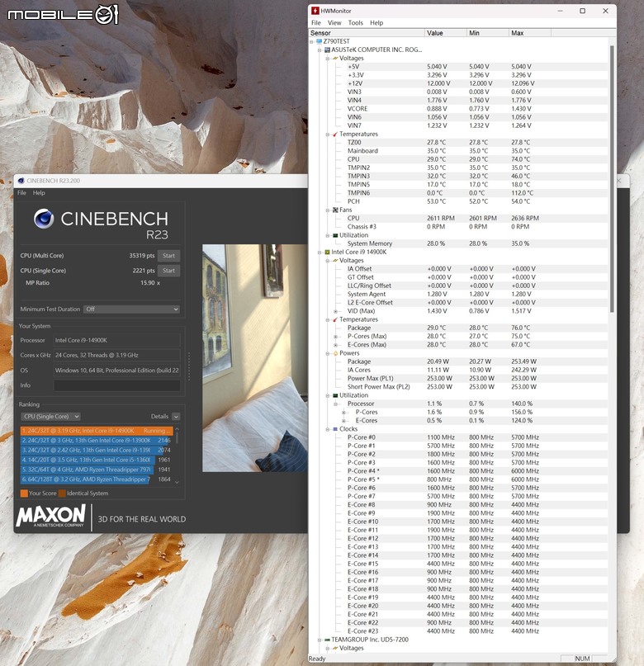This screenshot has height=666, width=644.
Task: Click the brown Identical System legend swatch
Action: (x=62, y=494)
